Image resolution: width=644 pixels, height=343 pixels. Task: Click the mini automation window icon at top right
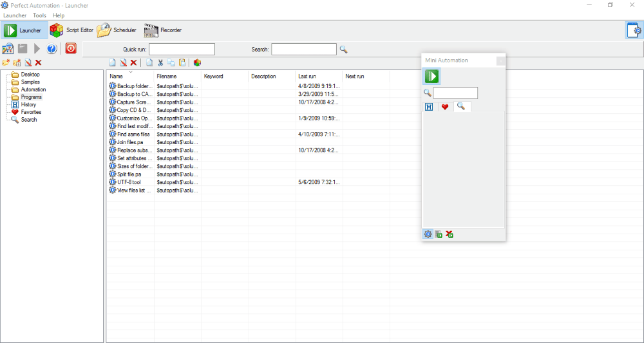(634, 30)
